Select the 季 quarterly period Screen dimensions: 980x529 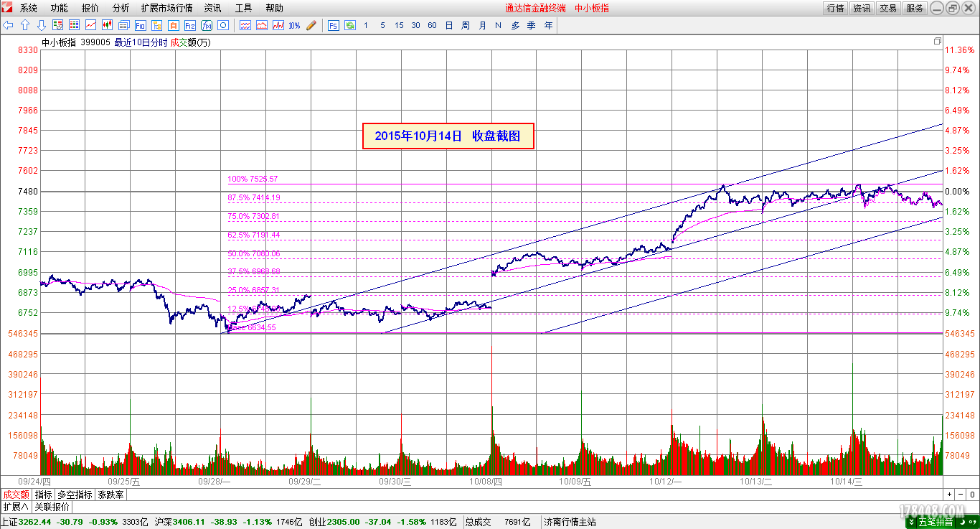tap(532, 25)
